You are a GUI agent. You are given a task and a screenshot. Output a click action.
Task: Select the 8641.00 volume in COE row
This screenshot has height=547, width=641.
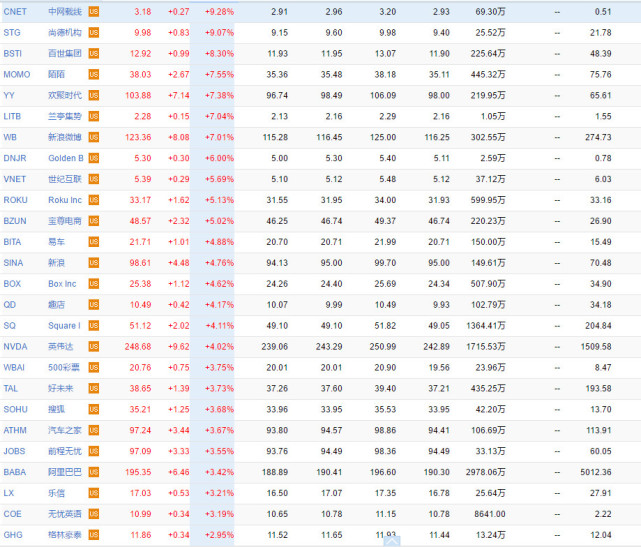pyautogui.click(x=490, y=514)
